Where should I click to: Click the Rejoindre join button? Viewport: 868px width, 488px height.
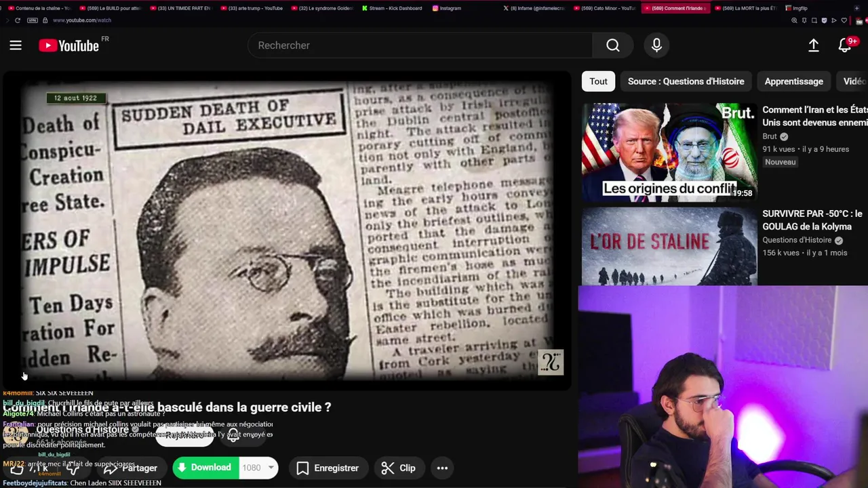coord(184,435)
